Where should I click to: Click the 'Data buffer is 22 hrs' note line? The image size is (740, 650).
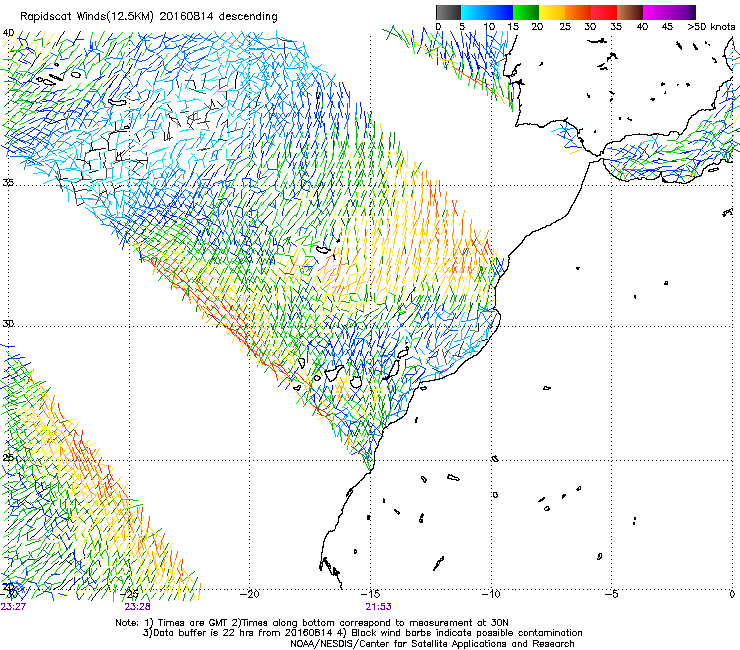click(x=362, y=633)
